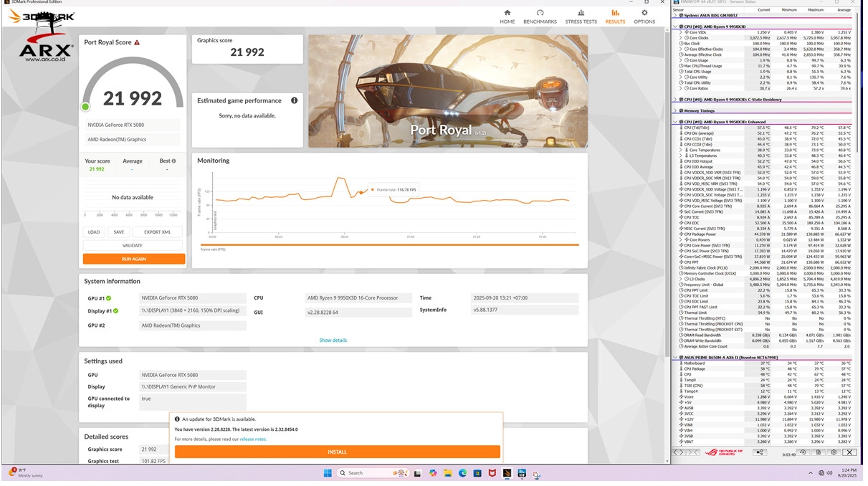868x486 pixels.
Task: Expand the C-State Residency group
Action: point(674,100)
